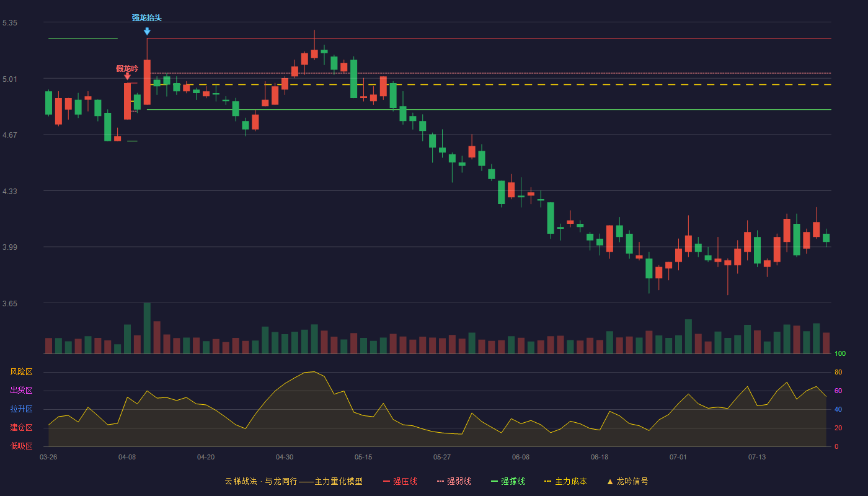Click the 04-20 date axis label

(x=206, y=457)
